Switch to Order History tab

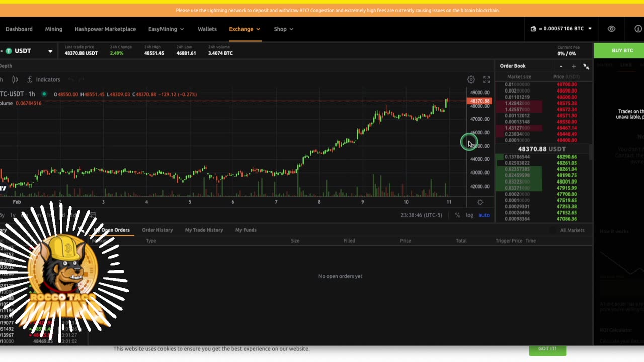[x=157, y=230]
